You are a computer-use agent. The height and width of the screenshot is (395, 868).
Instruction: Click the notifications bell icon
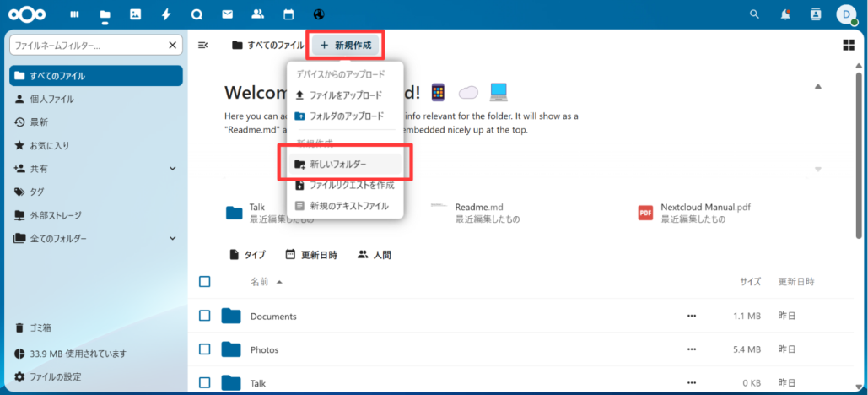point(785,14)
